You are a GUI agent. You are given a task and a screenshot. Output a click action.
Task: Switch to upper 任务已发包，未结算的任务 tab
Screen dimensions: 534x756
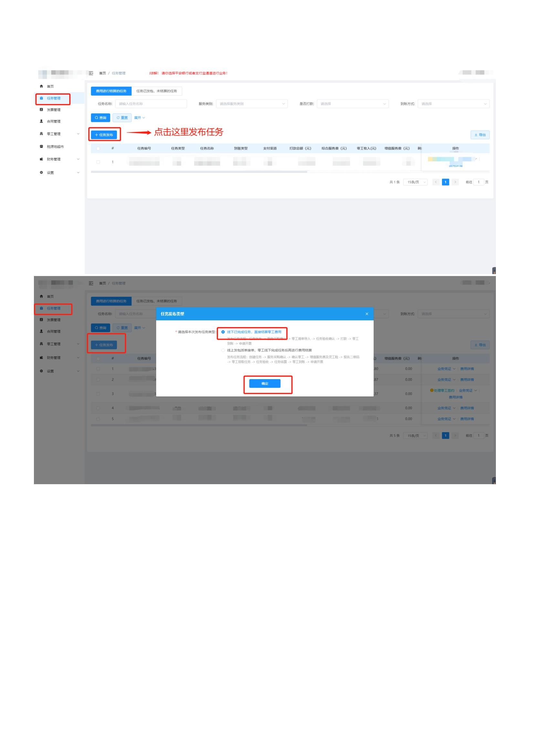point(157,91)
